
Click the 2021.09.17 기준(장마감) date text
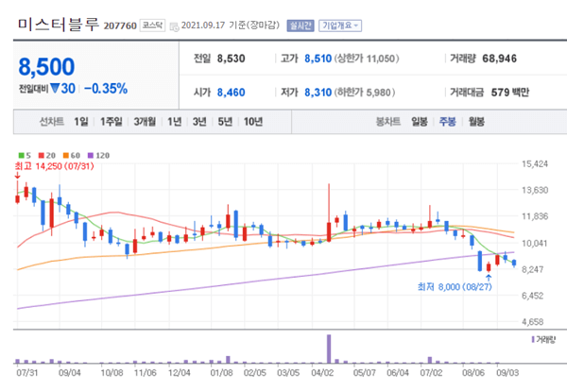(x=231, y=26)
